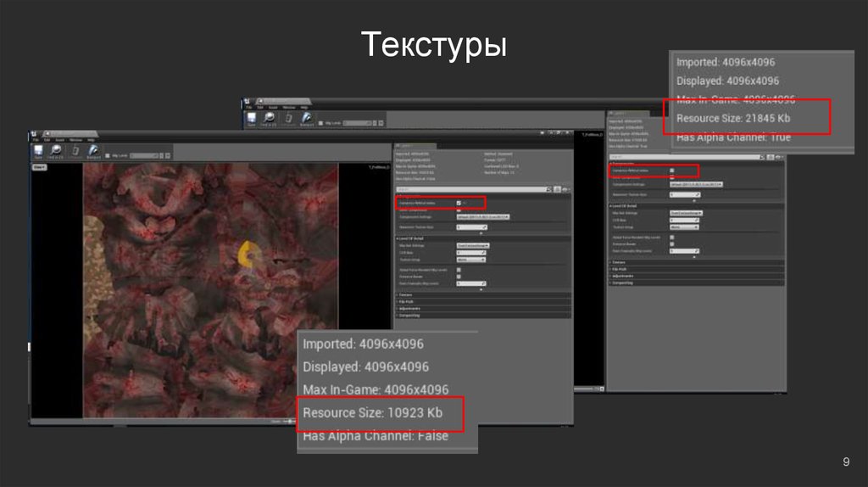This screenshot has height=487, width=868.
Task: Toggle Preserve Border checkbox in front editor
Action: (x=459, y=277)
